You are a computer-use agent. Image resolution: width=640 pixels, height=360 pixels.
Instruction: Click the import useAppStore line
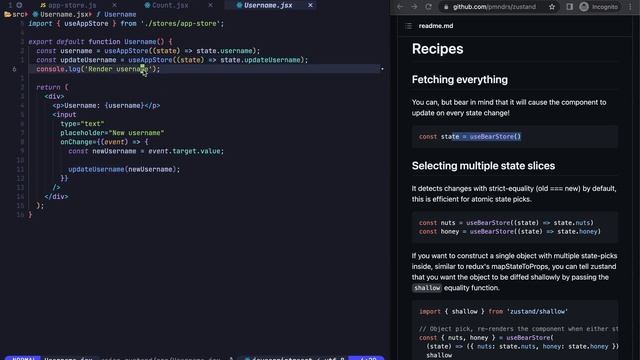(x=126, y=24)
